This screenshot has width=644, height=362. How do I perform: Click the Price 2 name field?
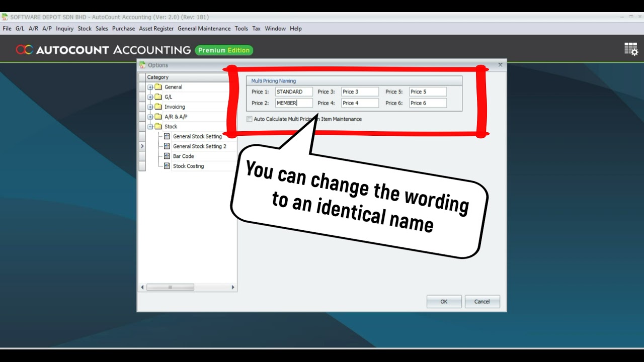click(294, 103)
